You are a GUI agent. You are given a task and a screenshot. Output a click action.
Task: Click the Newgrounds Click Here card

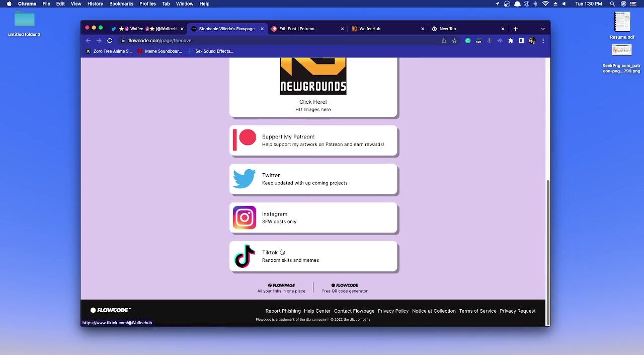[x=313, y=102]
